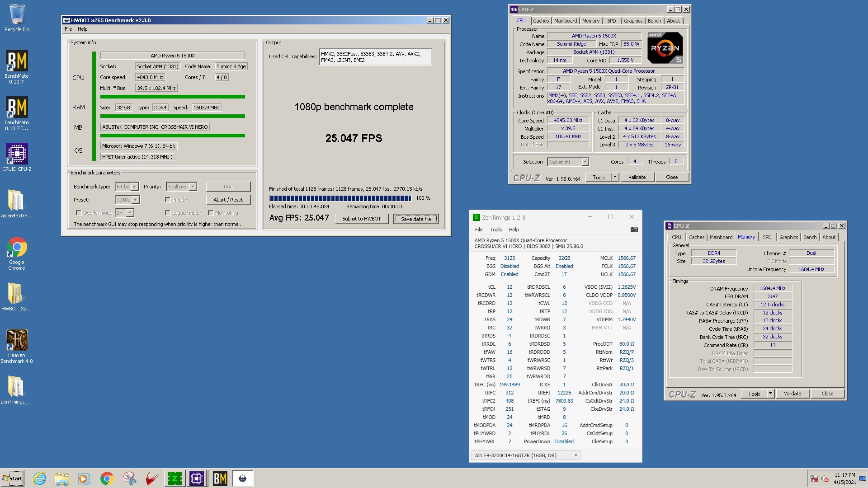
Task: Open the BenchMate 0.10.7 I... desktop shortcut
Action: click(x=17, y=113)
